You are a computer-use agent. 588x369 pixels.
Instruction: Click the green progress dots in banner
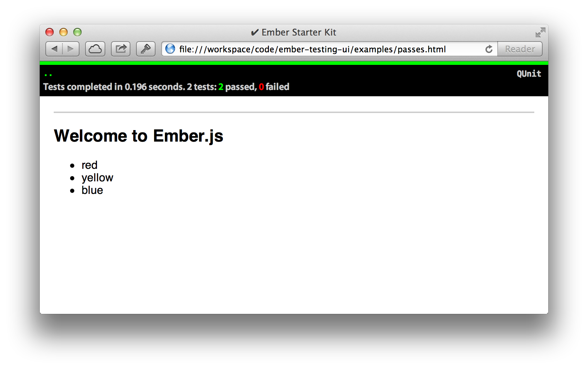[48, 75]
